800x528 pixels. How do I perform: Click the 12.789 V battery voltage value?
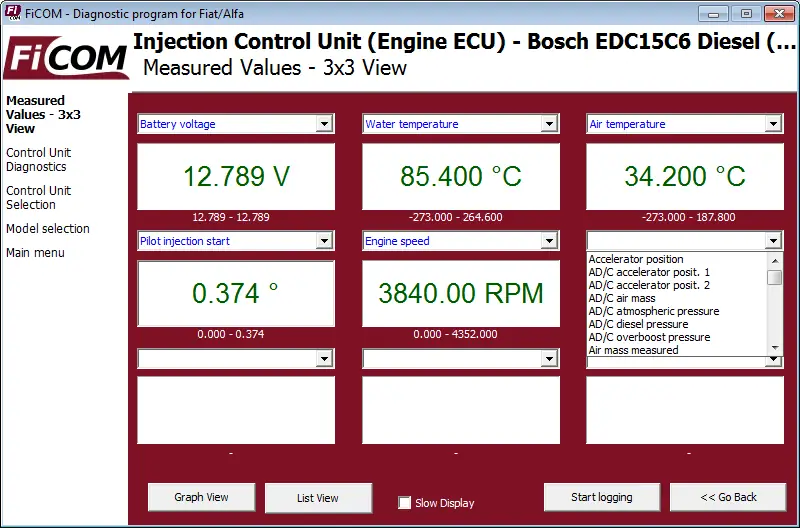point(236,177)
